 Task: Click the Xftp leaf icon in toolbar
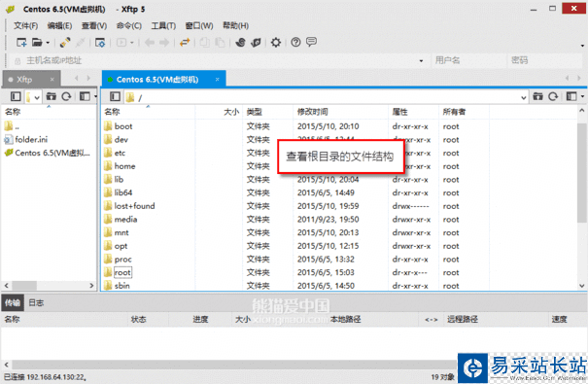257,43
